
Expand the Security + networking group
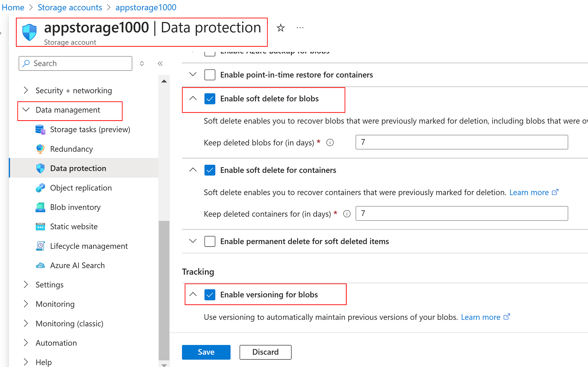(26, 90)
